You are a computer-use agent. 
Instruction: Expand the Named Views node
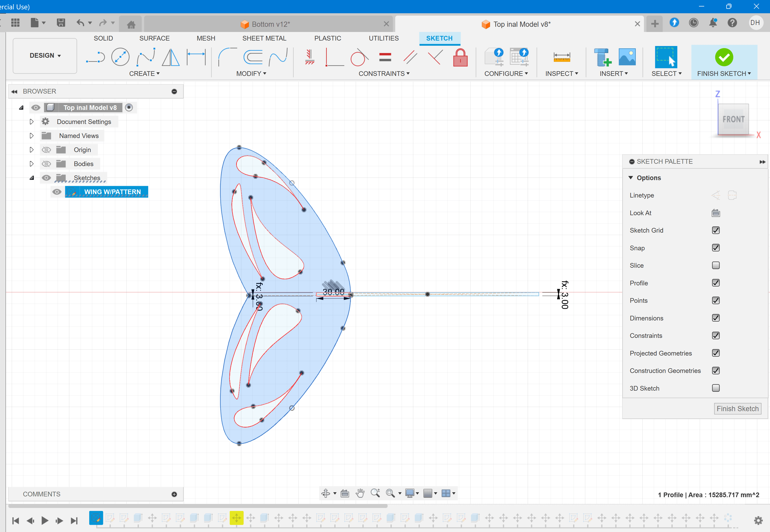(x=32, y=136)
